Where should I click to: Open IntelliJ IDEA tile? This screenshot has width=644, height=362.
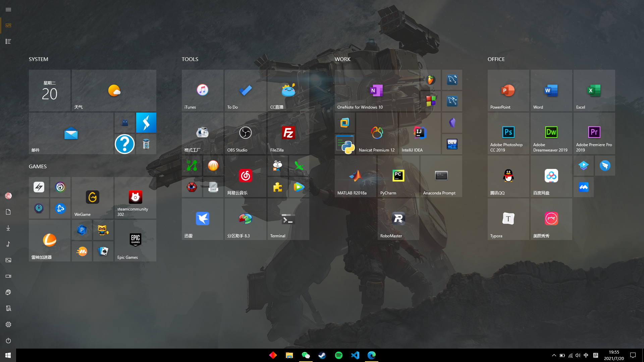(419, 133)
